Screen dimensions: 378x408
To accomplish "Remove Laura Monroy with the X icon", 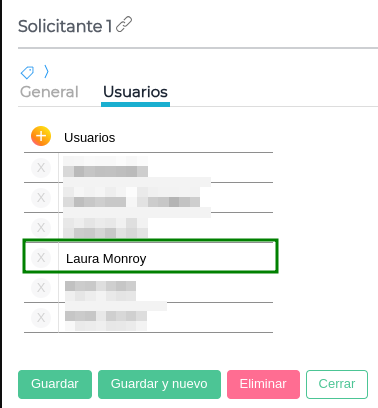I will pos(41,257).
